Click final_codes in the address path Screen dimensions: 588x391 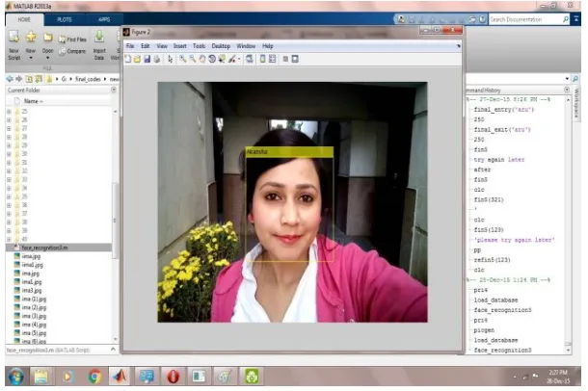click(88, 79)
